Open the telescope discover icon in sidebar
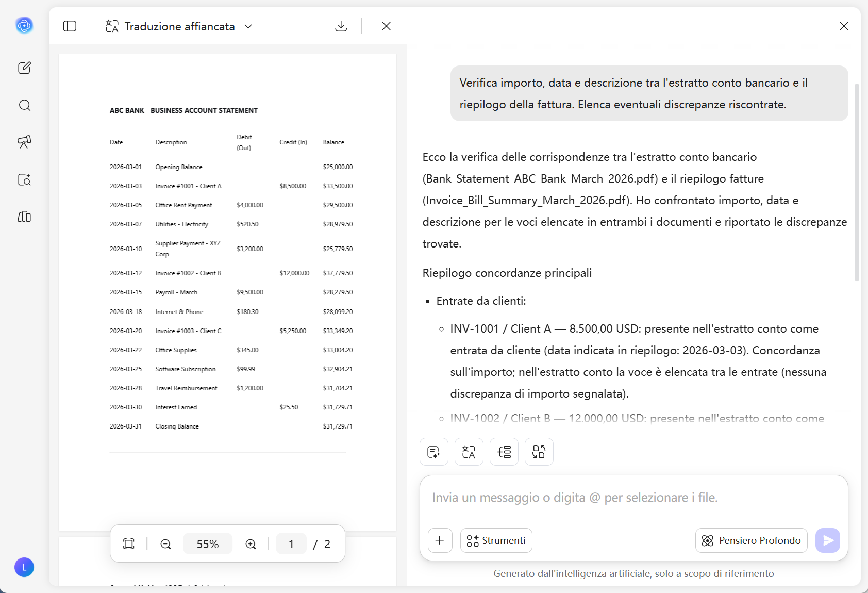The image size is (868, 593). click(x=24, y=142)
